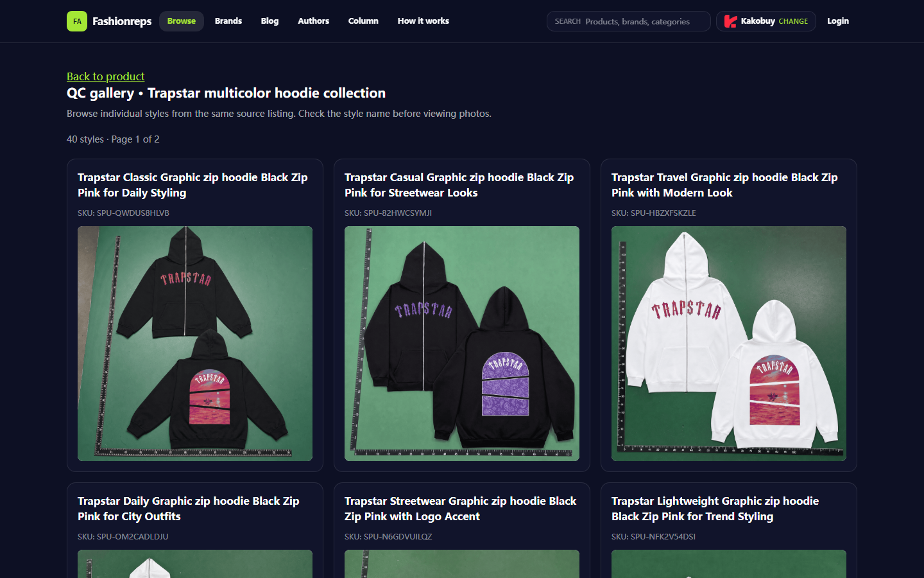
Task: Click the Login link
Action: [x=838, y=21]
